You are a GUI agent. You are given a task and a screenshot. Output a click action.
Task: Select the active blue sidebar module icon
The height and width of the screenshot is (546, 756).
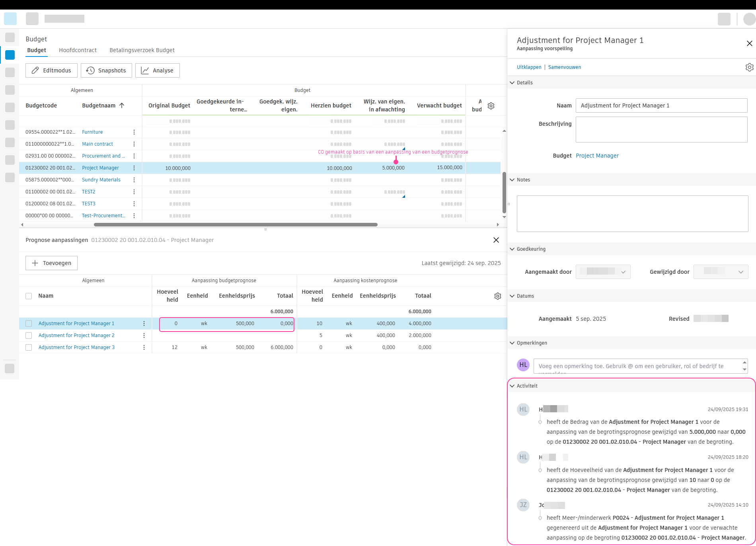pyautogui.click(x=10, y=55)
